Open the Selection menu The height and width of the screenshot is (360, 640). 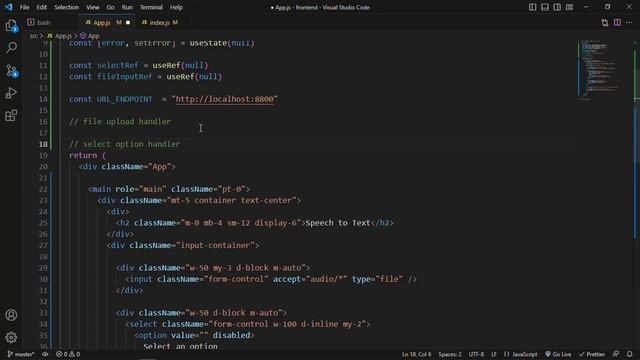point(67,7)
